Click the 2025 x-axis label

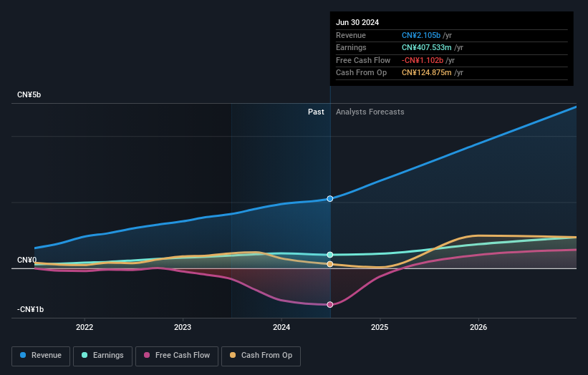pos(380,328)
